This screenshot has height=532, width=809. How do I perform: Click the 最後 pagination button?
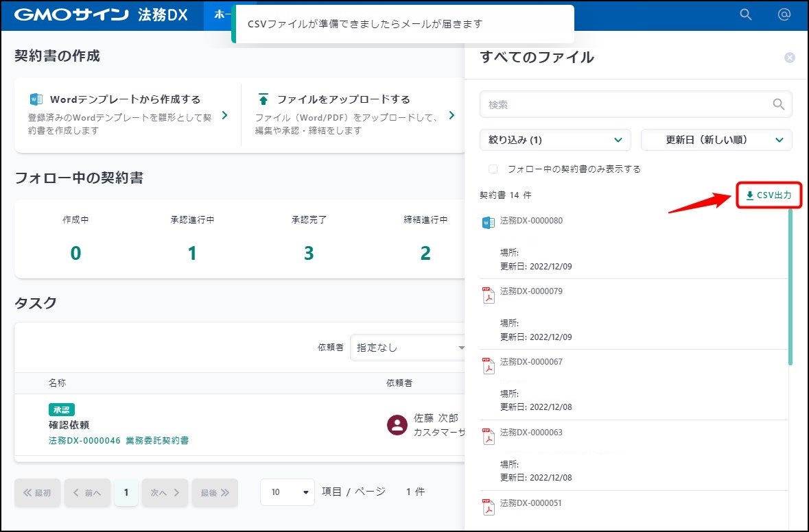(215, 493)
